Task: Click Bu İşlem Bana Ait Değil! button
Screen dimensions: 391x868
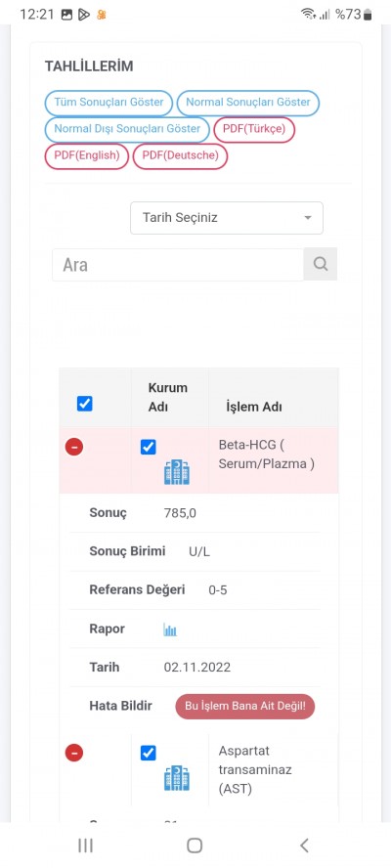Action: tap(245, 707)
